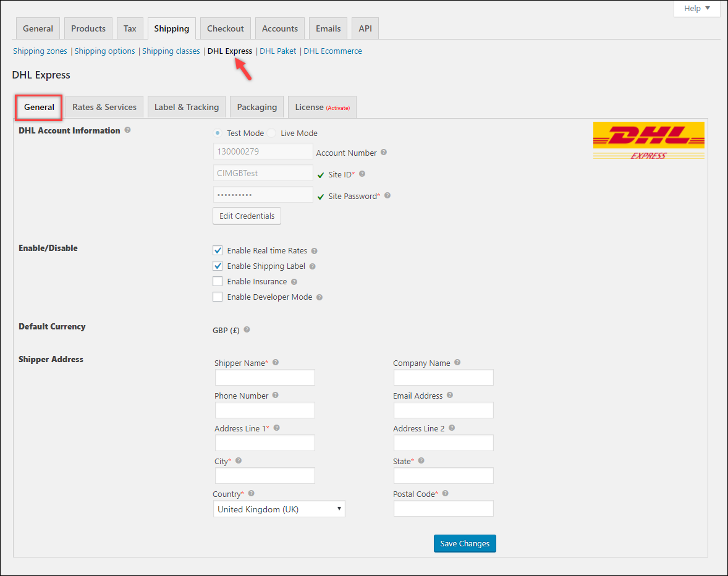Check Enable Insurance checkbox

tap(218, 281)
